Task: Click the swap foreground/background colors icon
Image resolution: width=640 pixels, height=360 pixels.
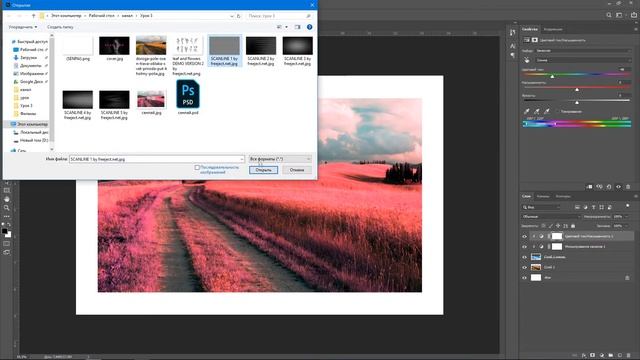Action: [x=9, y=225]
